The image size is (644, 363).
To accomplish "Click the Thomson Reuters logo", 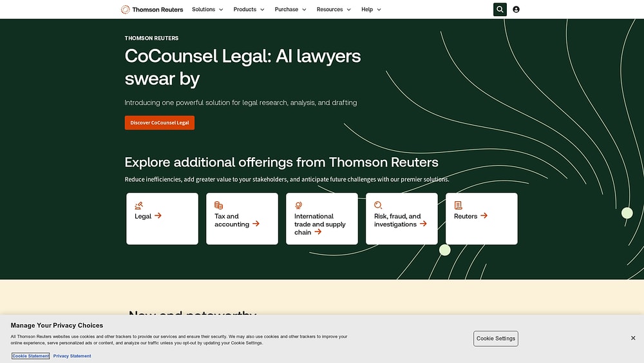I will click(152, 10).
